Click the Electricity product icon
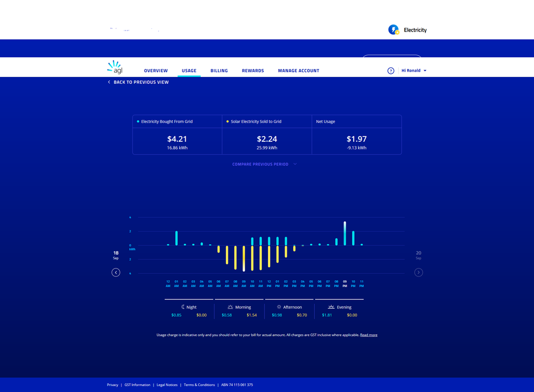The width and height of the screenshot is (534, 392). click(x=394, y=29)
